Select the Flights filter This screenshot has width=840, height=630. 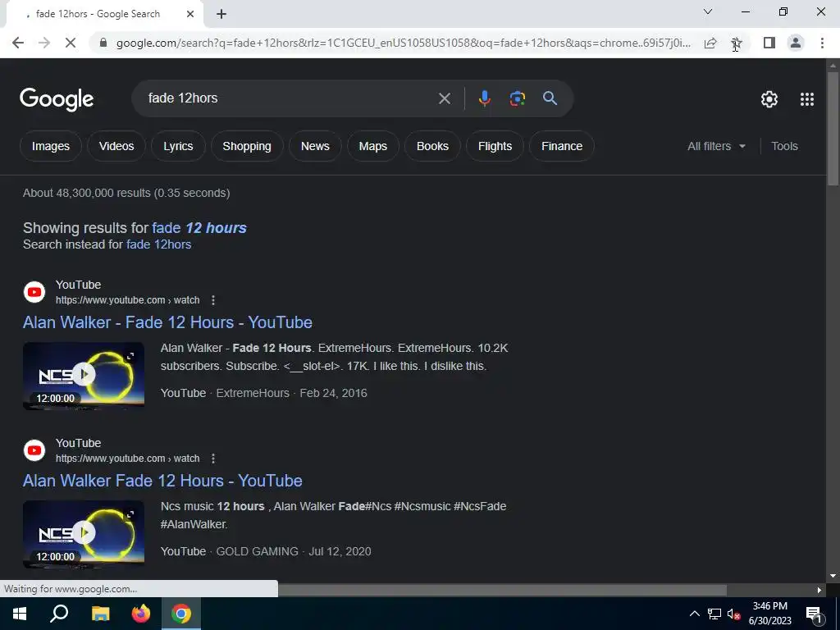point(495,146)
